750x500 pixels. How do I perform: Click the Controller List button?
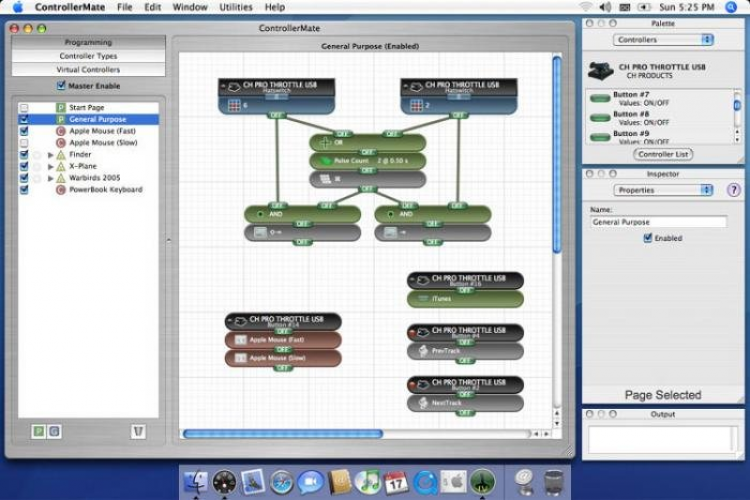tap(663, 154)
